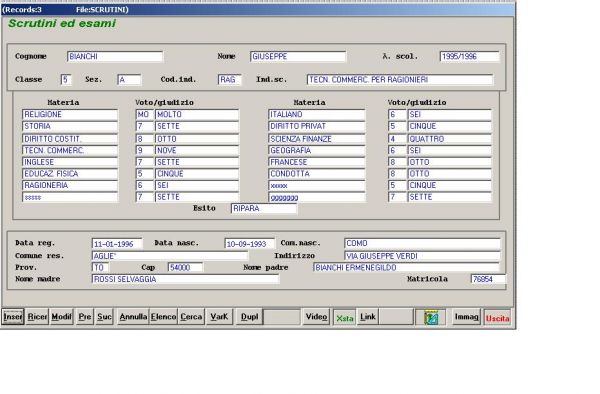Click the Esito field containing RIPARA
Image resolution: width=600 pixels, height=394 pixels.
coord(264,208)
